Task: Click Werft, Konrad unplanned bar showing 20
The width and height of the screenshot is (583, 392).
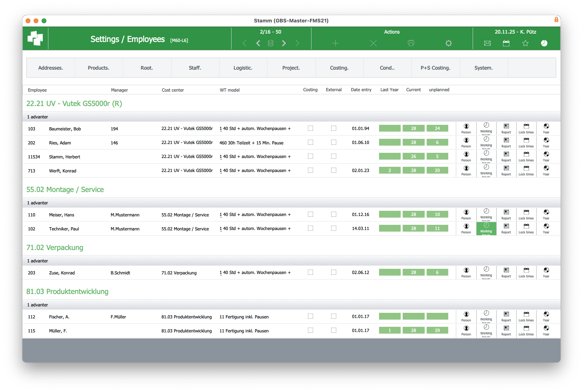Action: point(437,170)
